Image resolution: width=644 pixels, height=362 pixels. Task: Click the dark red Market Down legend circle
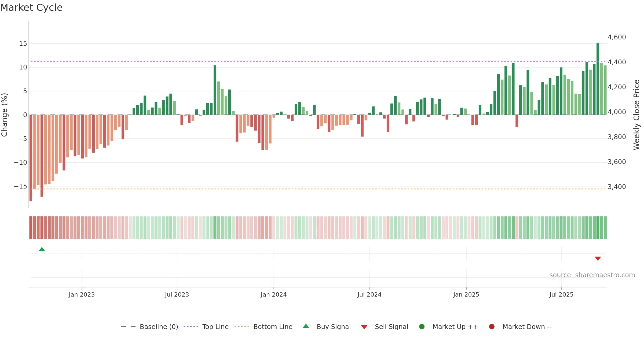tap(492, 327)
